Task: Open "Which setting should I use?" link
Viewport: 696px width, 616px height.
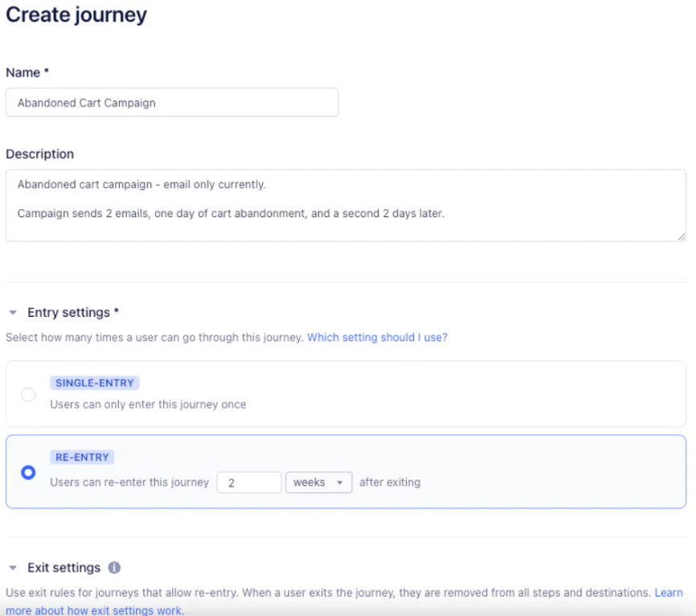Action: [x=377, y=338]
